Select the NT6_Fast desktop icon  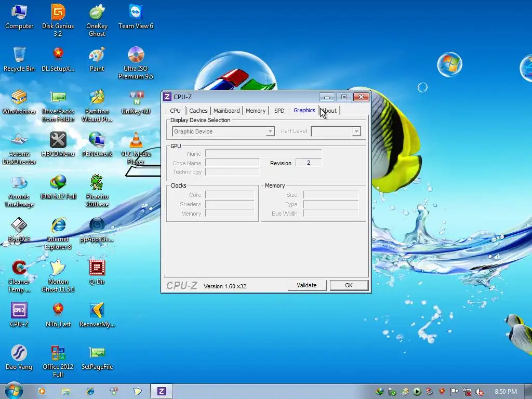click(58, 315)
